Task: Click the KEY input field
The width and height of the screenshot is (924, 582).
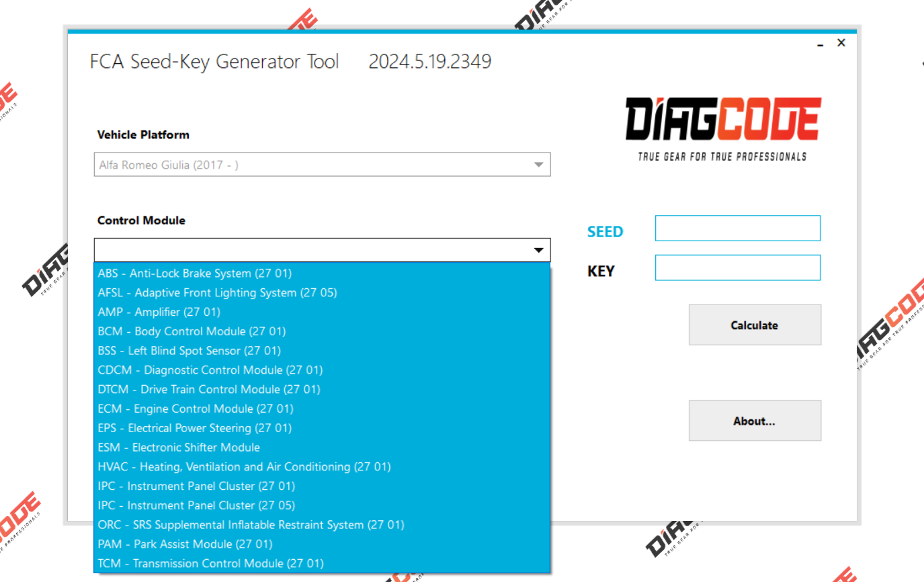Action: [738, 267]
